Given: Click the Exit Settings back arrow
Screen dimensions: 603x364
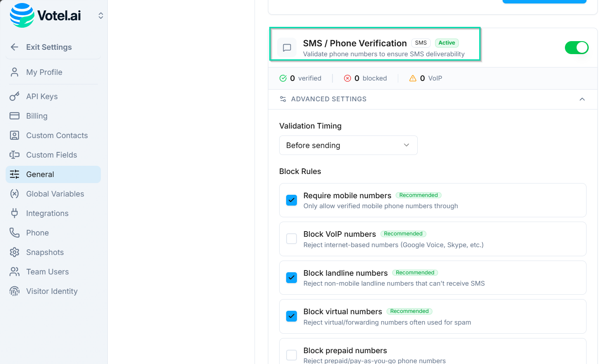Looking at the screenshot, I should point(15,47).
